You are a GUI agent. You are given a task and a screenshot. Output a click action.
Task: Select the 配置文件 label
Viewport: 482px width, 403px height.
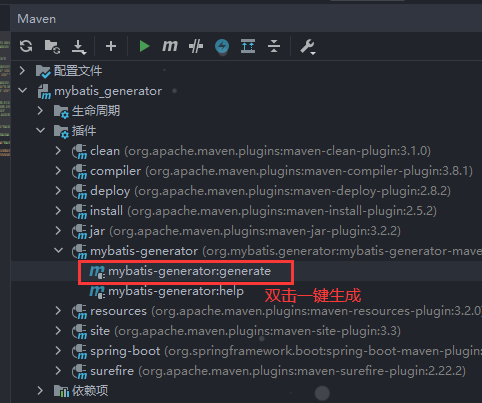coord(78,71)
